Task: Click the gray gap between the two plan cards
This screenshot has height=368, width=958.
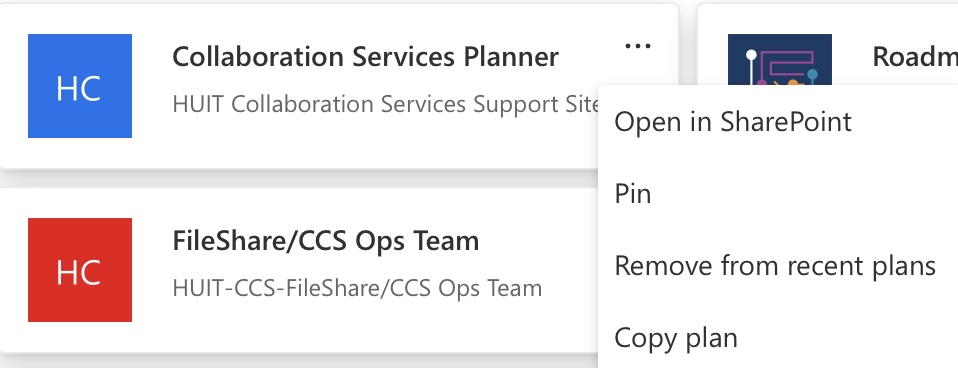Action: [299, 178]
